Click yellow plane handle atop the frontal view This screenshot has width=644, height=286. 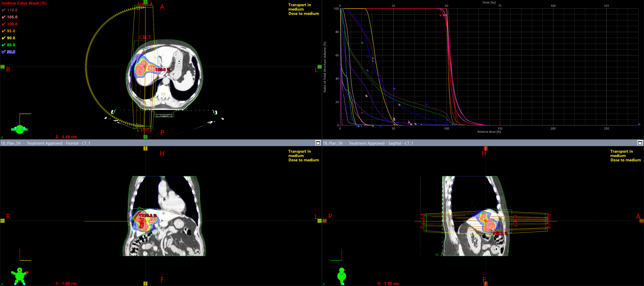tap(145, 149)
